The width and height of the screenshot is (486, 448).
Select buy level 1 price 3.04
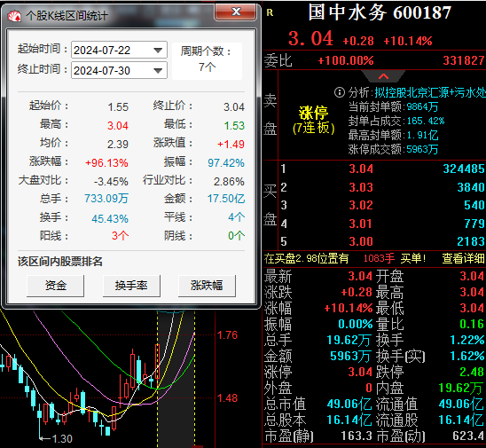click(361, 169)
